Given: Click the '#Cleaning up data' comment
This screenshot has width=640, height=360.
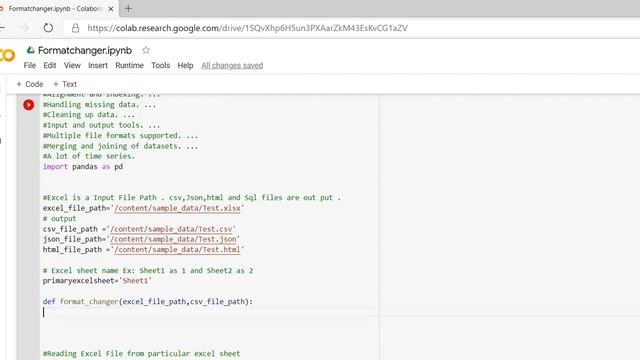Looking at the screenshot, I should [89, 115].
